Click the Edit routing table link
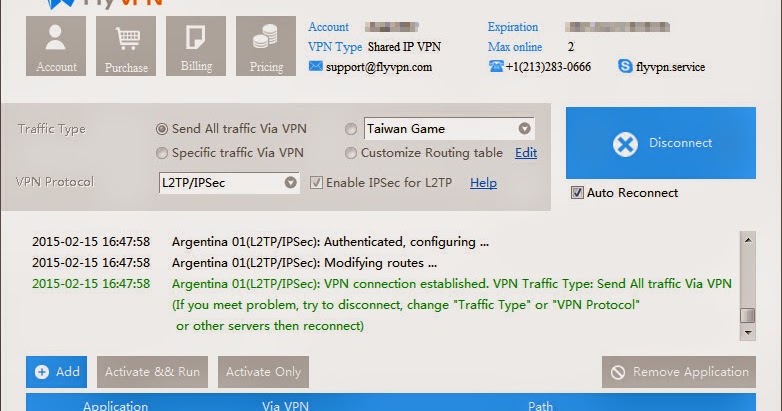The width and height of the screenshot is (782, 411). click(526, 153)
